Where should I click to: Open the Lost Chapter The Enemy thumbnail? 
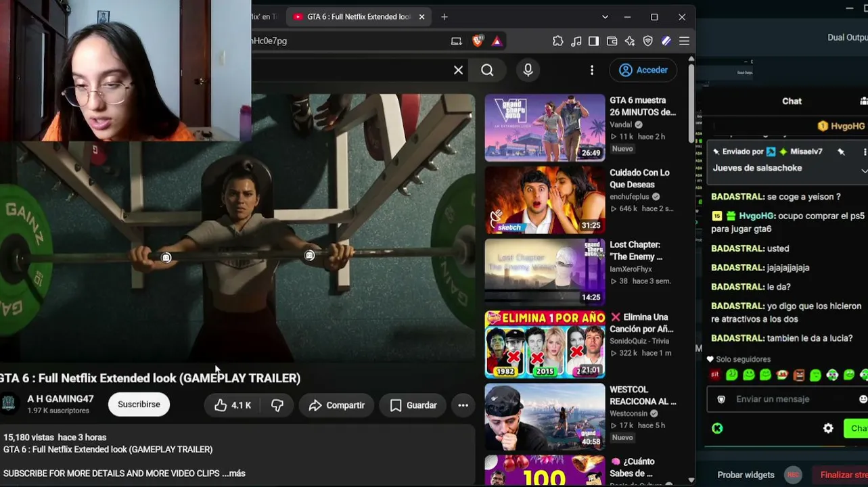(x=545, y=273)
